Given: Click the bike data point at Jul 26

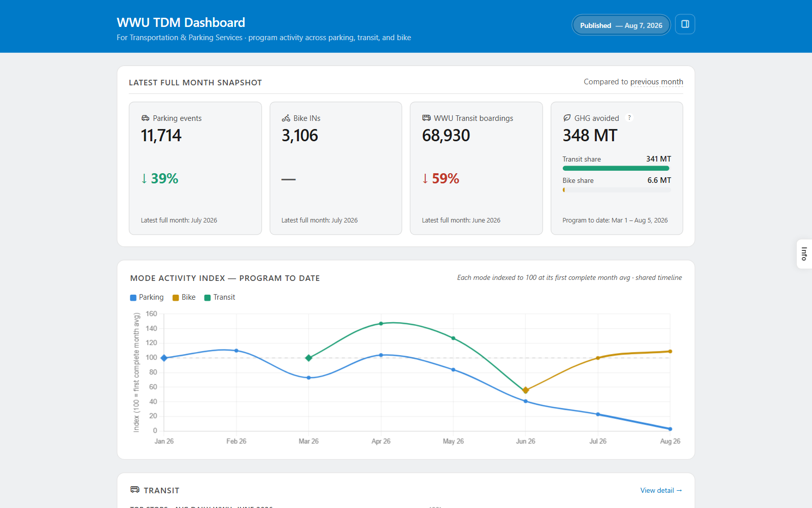Looking at the screenshot, I should tap(598, 358).
